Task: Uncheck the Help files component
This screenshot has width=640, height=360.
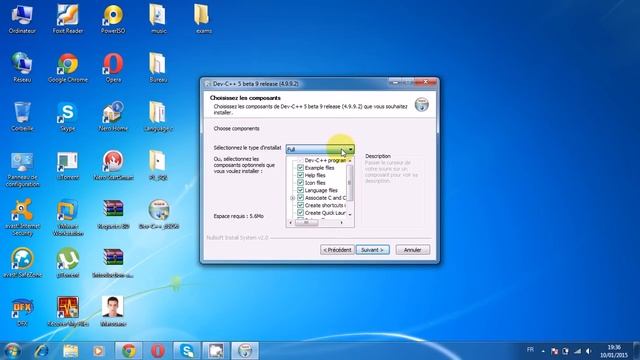Action: [300, 175]
